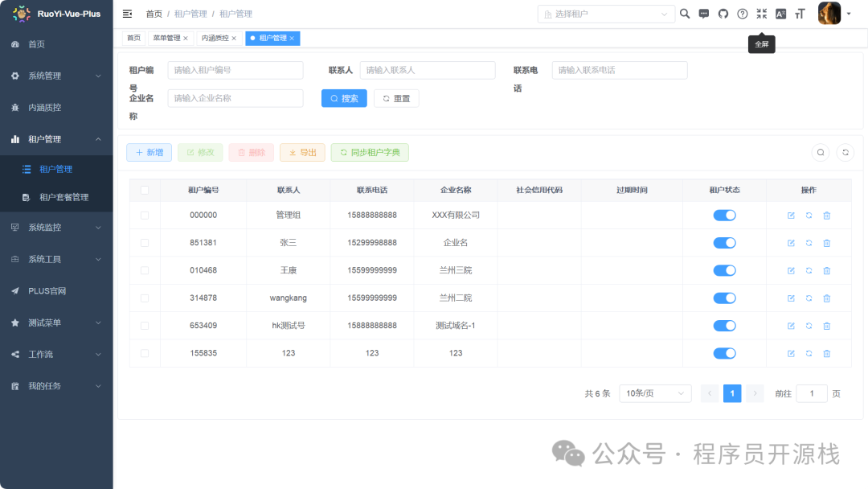Focus the 租户编号 input field
This screenshot has width=868, height=489.
pos(235,70)
